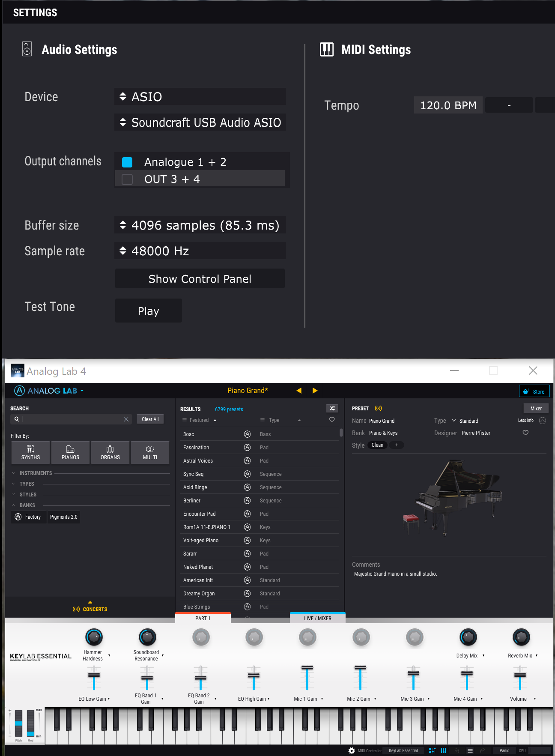Click the Show Control Panel button
The height and width of the screenshot is (756, 555).
[200, 278]
